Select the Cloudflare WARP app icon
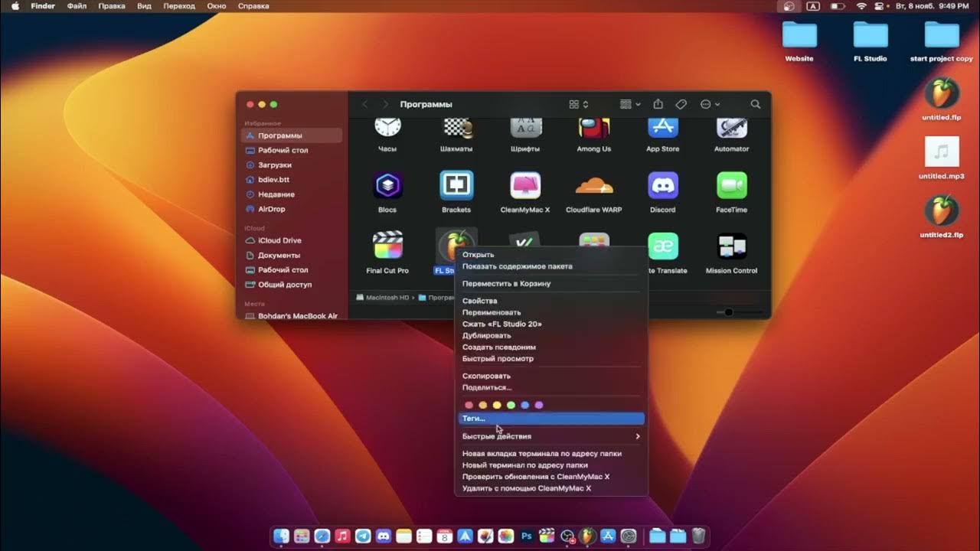The height and width of the screenshot is (551, 980). [x=594, y=185]
